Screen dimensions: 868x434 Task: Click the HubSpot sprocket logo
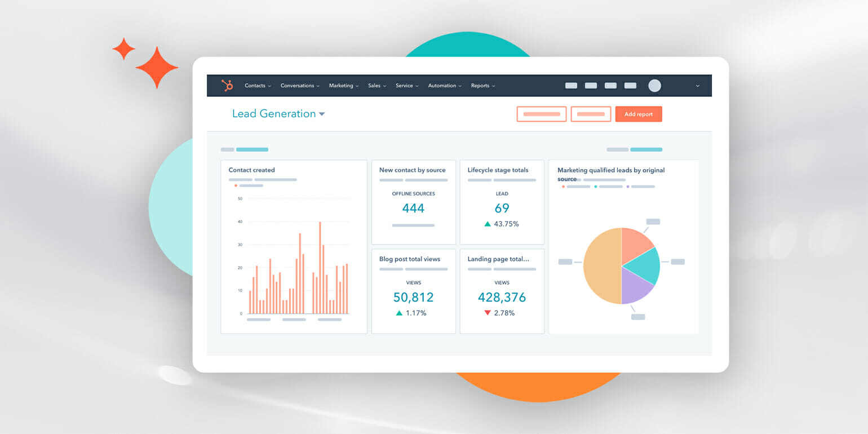click(227, 86)
